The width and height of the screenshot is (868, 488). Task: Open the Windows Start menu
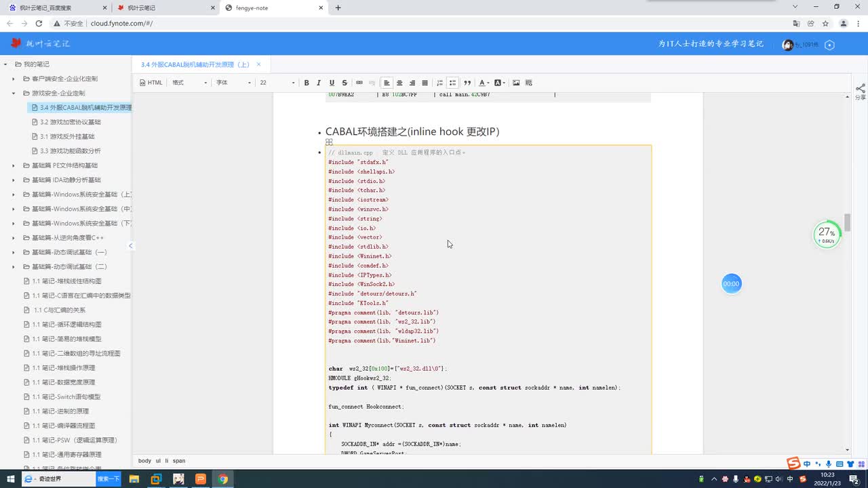click(x=11, y=479)
